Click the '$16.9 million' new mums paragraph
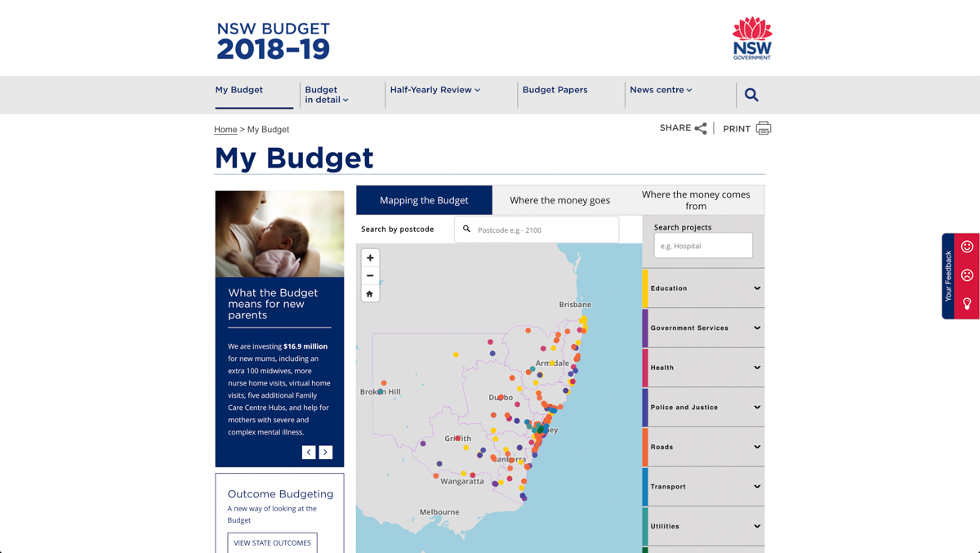This screenshot has width=980, height=553. [x=278, y=389]
